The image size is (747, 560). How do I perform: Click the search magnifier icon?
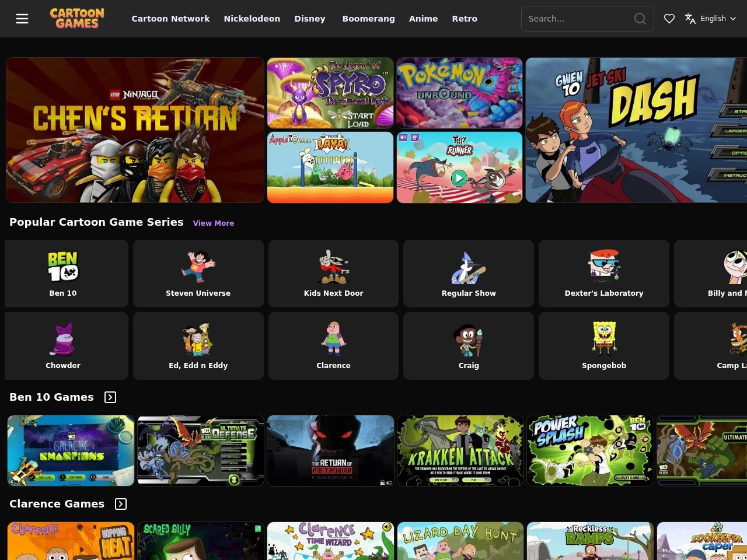[640, 19]
